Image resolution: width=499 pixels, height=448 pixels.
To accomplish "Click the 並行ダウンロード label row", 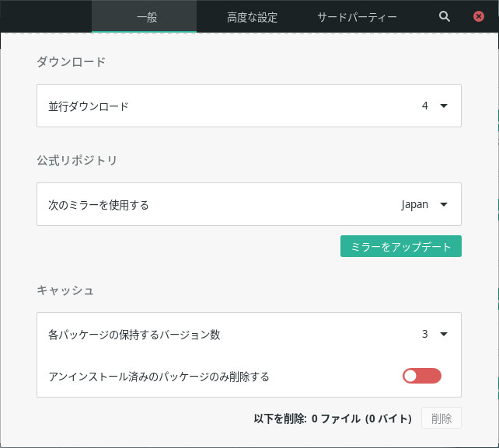I will 89,106.
